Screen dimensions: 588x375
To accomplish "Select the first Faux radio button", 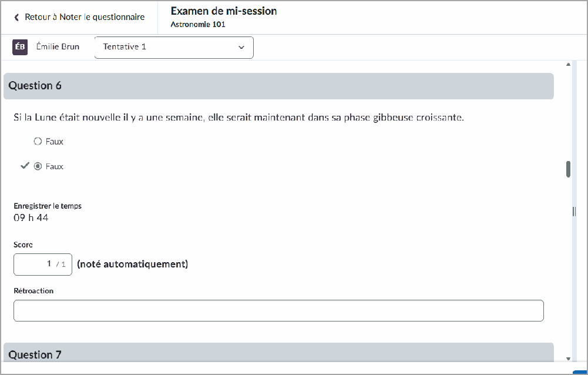I will click(x=38, y=141).
